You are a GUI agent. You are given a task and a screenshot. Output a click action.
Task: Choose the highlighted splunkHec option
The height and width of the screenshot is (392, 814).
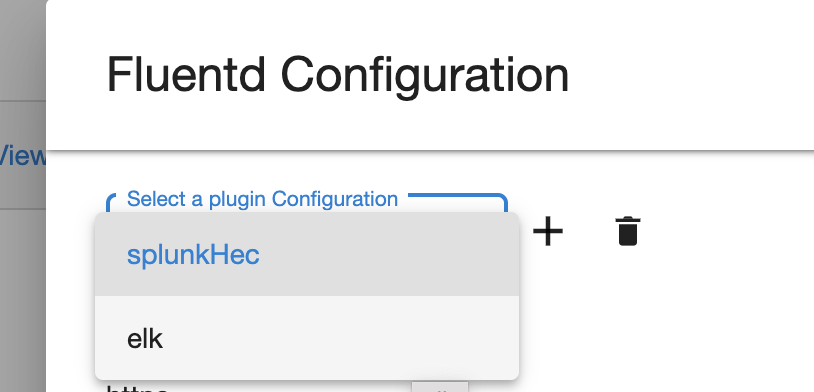(307, 254)
